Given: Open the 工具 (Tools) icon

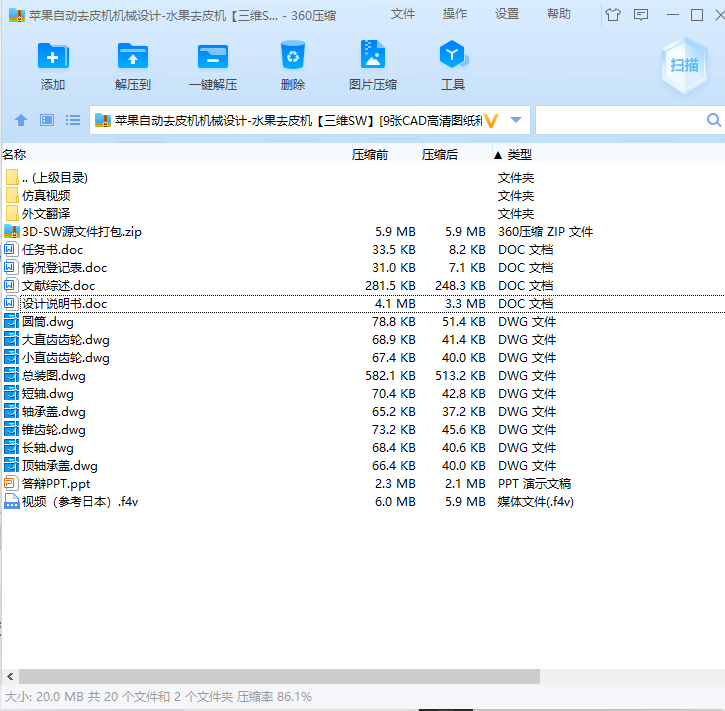Looking at the screenshot, I should [x=453, y=55].
